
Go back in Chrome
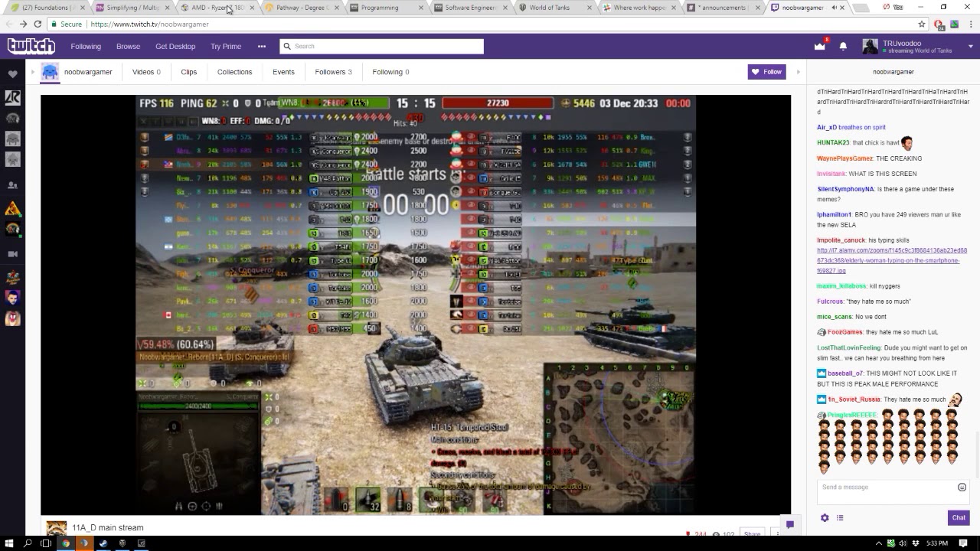point(9,24)
